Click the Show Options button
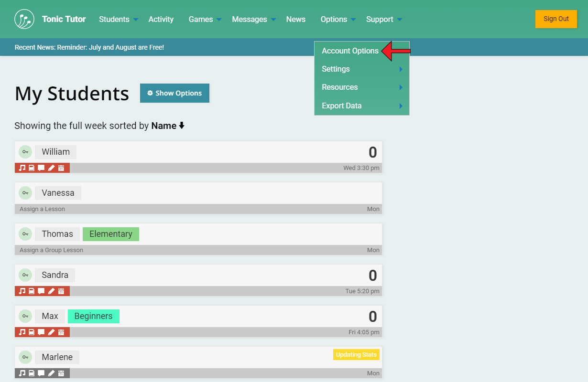The width and height of the screenshot is (588, 382). 174,93
